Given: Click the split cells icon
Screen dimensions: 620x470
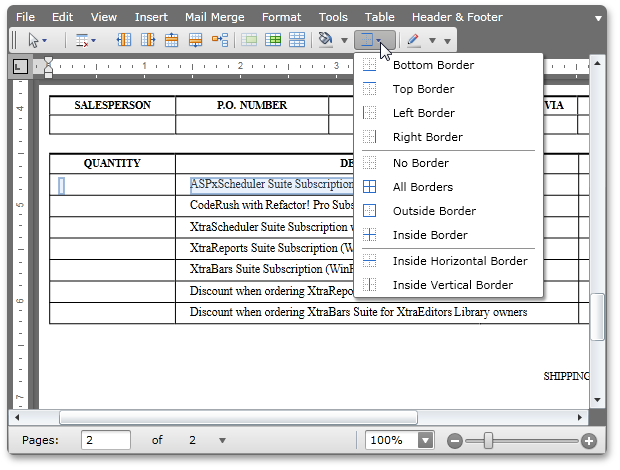Looking at the screenshot, I should coord(273,40).
